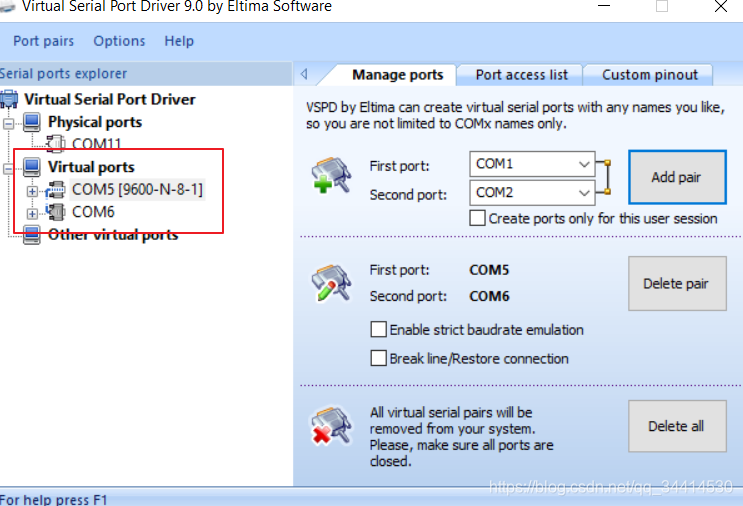Image resolution: width=743 pixels, height=506 pixels.
Task: Select COM6 in the virtual ports tree
Action: (93, 212)
